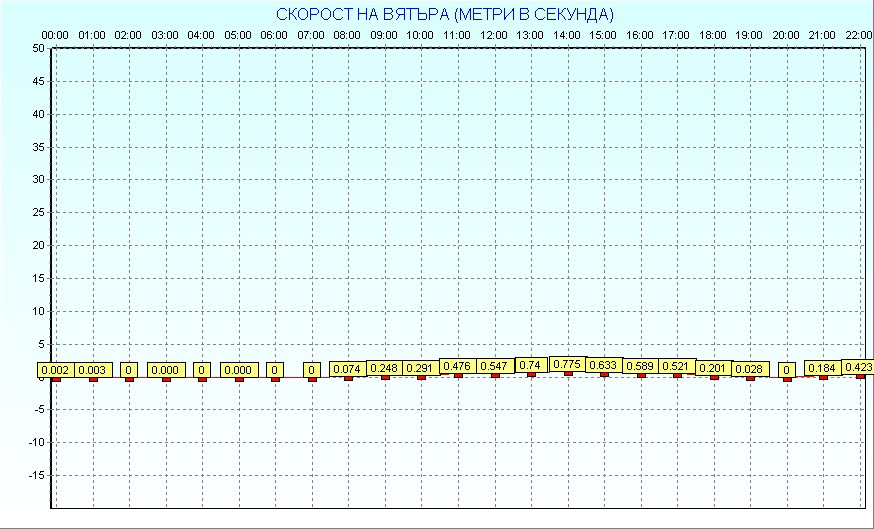874x529 pixels.
Task: Select the 00:00 time axis label
Action: point(55,35)
